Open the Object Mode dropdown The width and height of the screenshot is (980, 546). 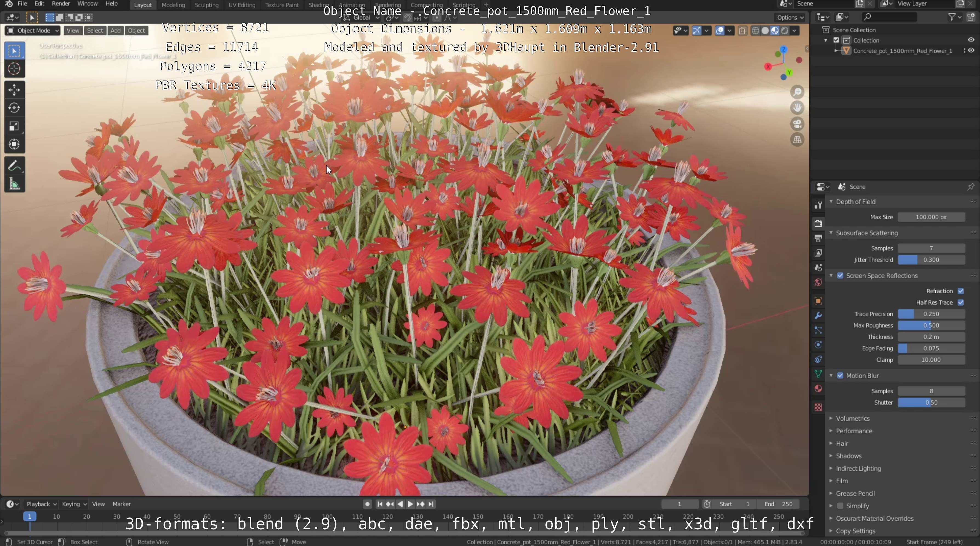pos(33,31)
